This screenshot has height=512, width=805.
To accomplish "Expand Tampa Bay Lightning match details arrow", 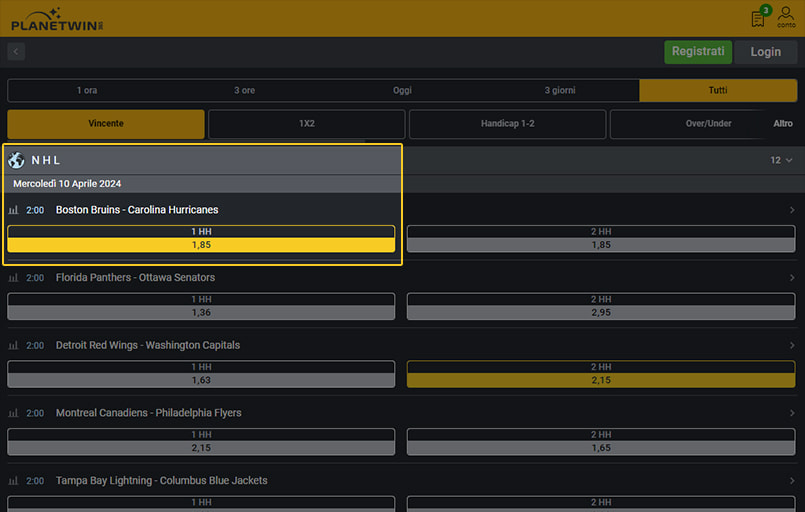I will [792, 481].
